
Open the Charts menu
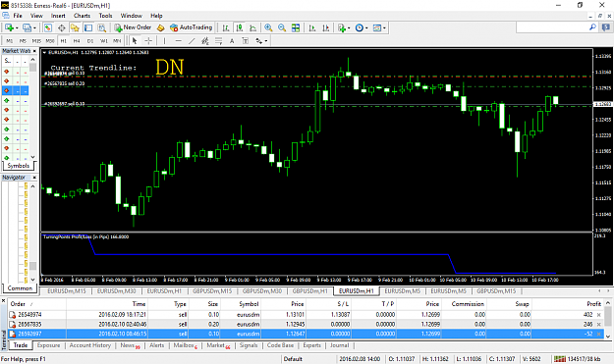[x=82, y=16]
